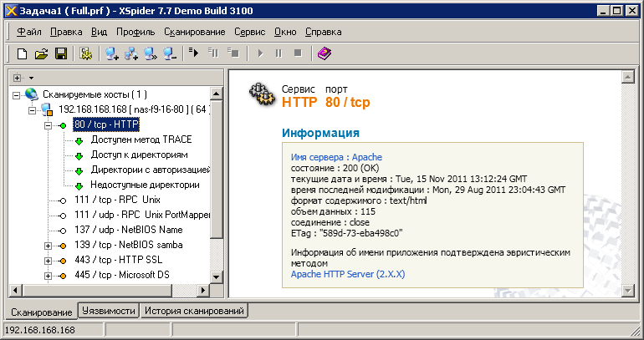Click the tree panel's scroll down arrow
The width and height of the screenshot is (644, 340).
tap(217, 277)
